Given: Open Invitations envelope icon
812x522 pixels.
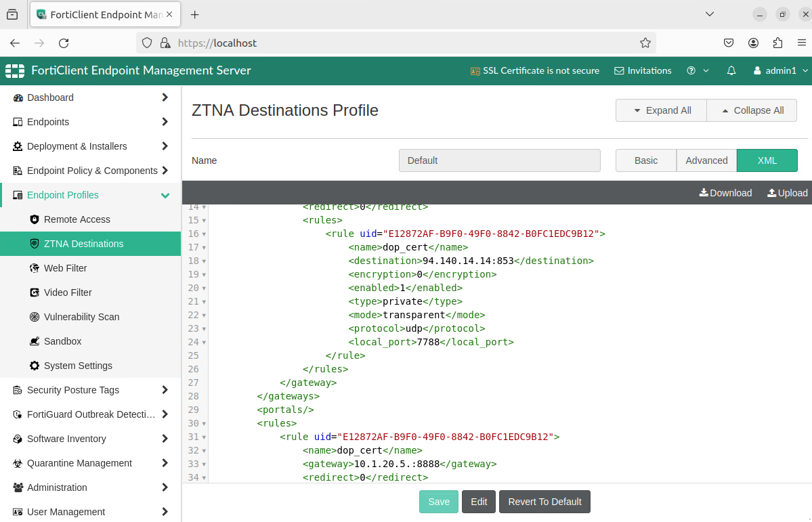Looking at the screenshot, I should click(619, 70).
